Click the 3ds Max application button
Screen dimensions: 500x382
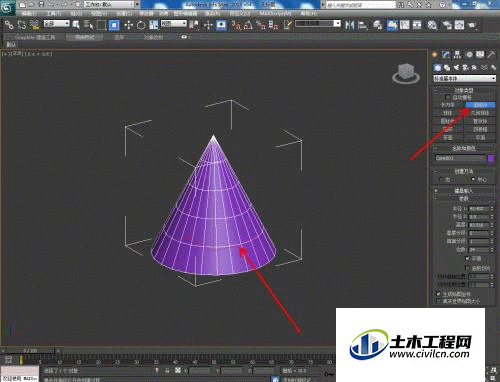pyautogui.click(x=7, y=7)
